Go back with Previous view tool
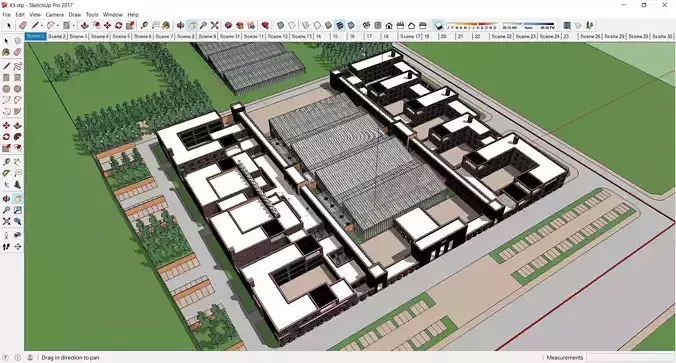 (18, 221)
